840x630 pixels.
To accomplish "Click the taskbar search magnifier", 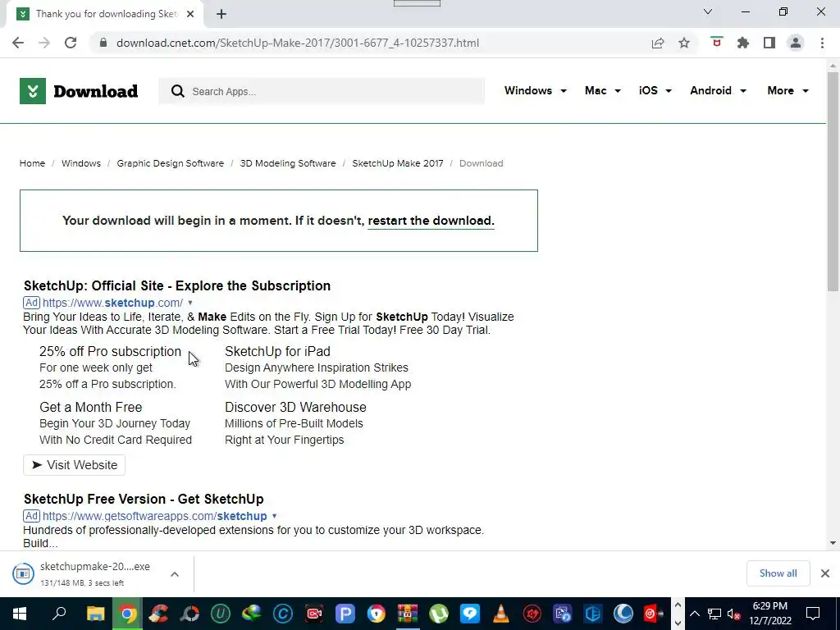I will click(x=59, y=614).
